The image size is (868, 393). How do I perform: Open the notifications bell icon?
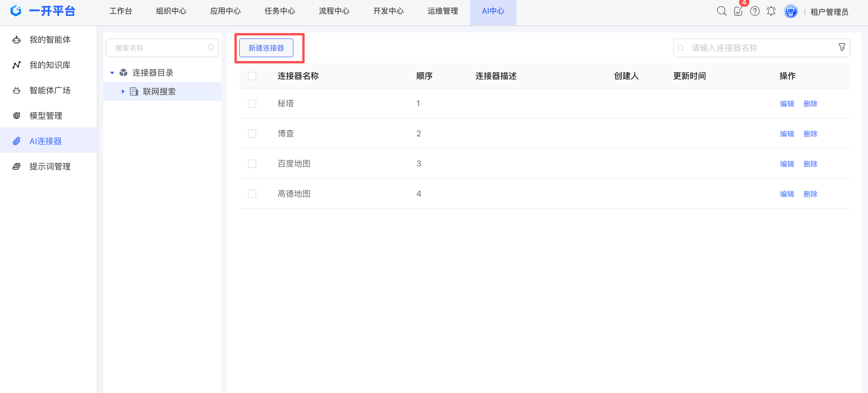[771, 11]
